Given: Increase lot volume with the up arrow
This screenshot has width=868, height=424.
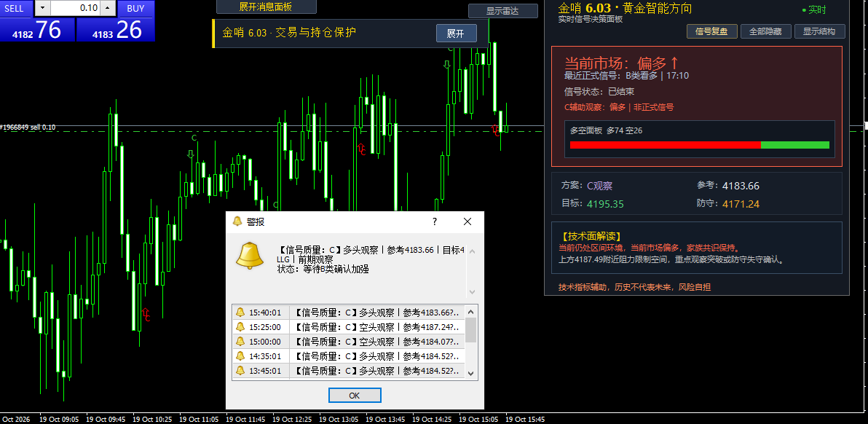Looking at the screenshot, I should pyautogui.click(x=108, y=8).
